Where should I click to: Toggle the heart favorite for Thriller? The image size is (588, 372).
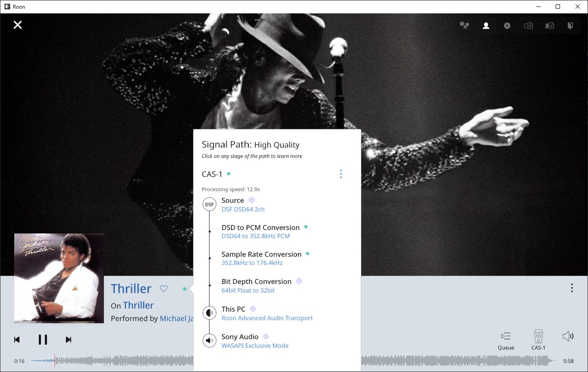point(163,289)
